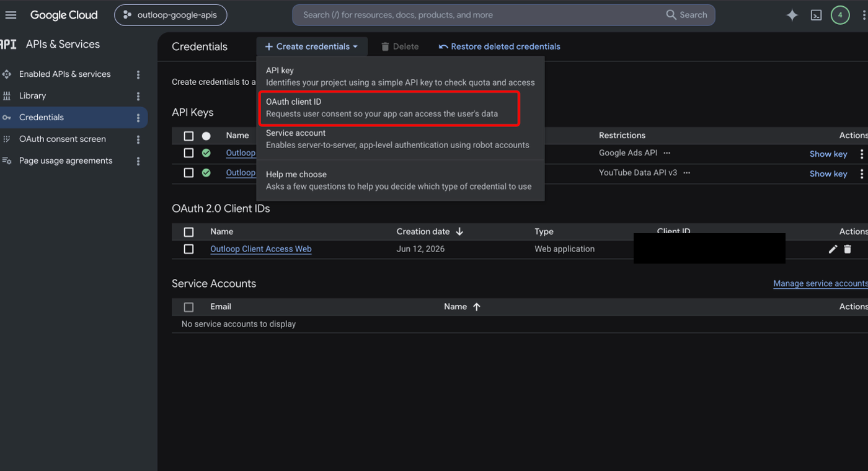868x471 pixels.
Task: Sort OAuth clients by Creation date
Action: tap(430, 232)
